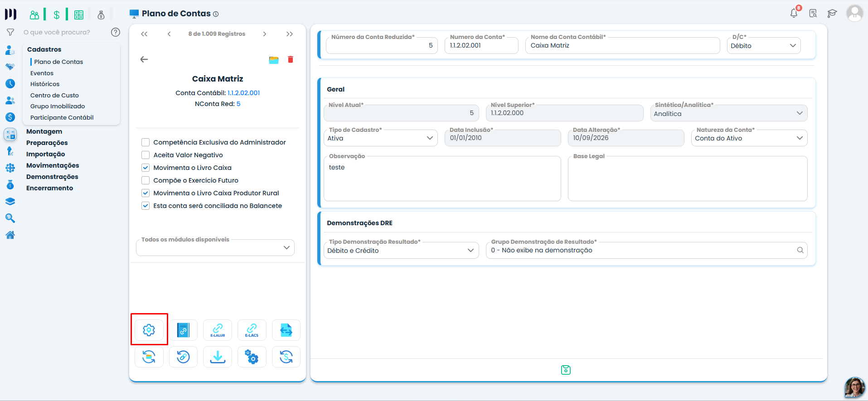The image size is (868, 401).
Task: Click the double gears icon button
Action: pos(252,357)
